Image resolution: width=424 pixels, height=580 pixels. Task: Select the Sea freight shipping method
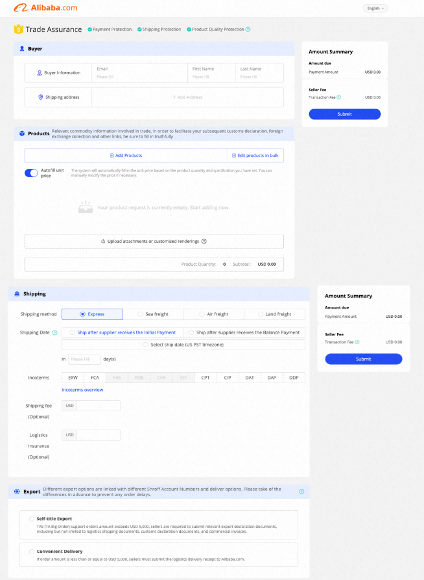(153, 314)
